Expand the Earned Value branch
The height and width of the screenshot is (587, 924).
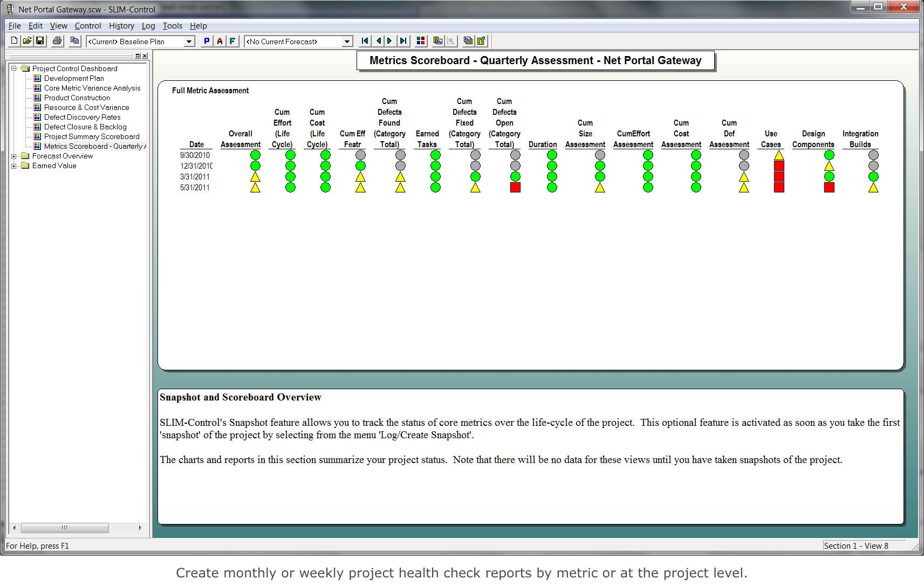14,165
